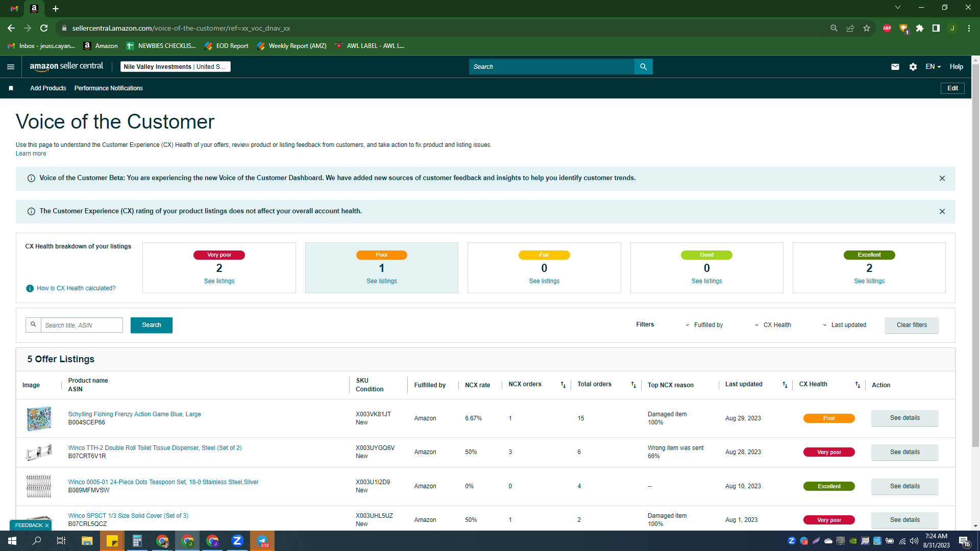Click the Adblock Plus extension icon
980x551 pixels.
[887, 28]
